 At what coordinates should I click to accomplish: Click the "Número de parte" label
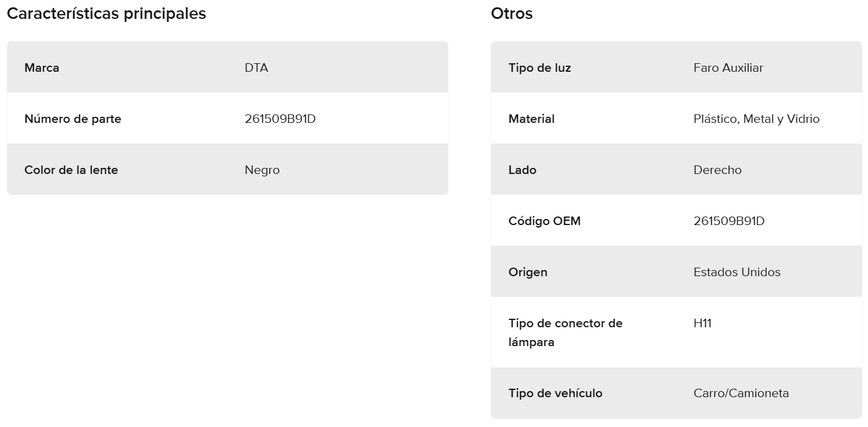point(73,119)
